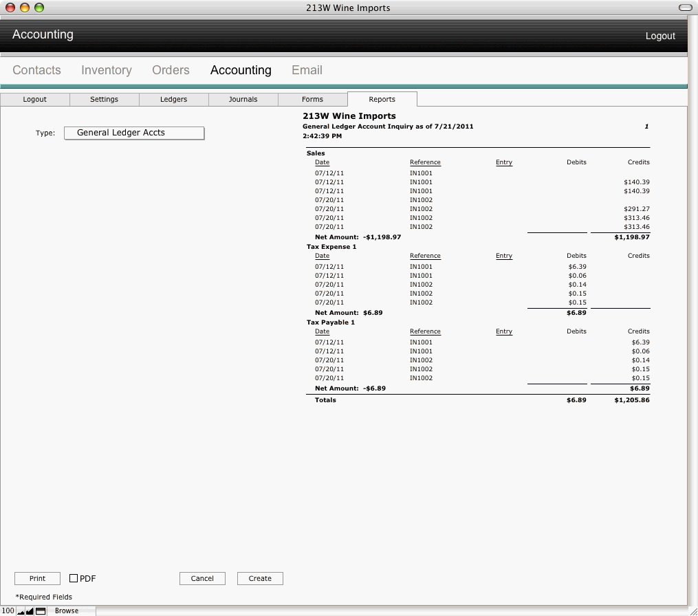Click the Print button
The height and width of the screenshot is (616, 698).
[x=37, y=578]
